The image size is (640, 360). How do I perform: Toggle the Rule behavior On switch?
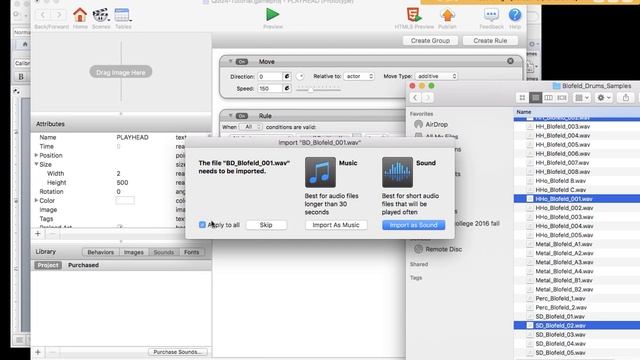242,116
